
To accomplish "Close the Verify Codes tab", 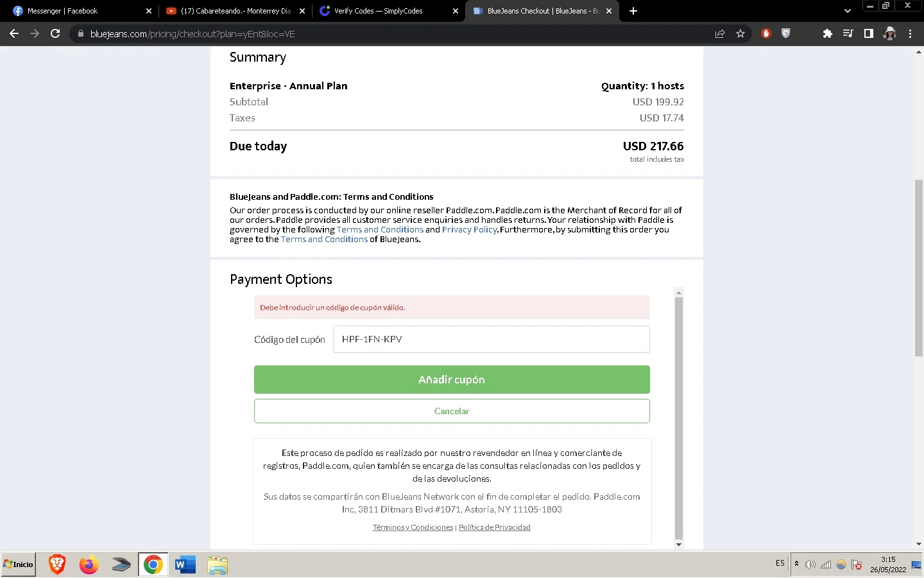I will pyautogui.click(x=455, y=11).
